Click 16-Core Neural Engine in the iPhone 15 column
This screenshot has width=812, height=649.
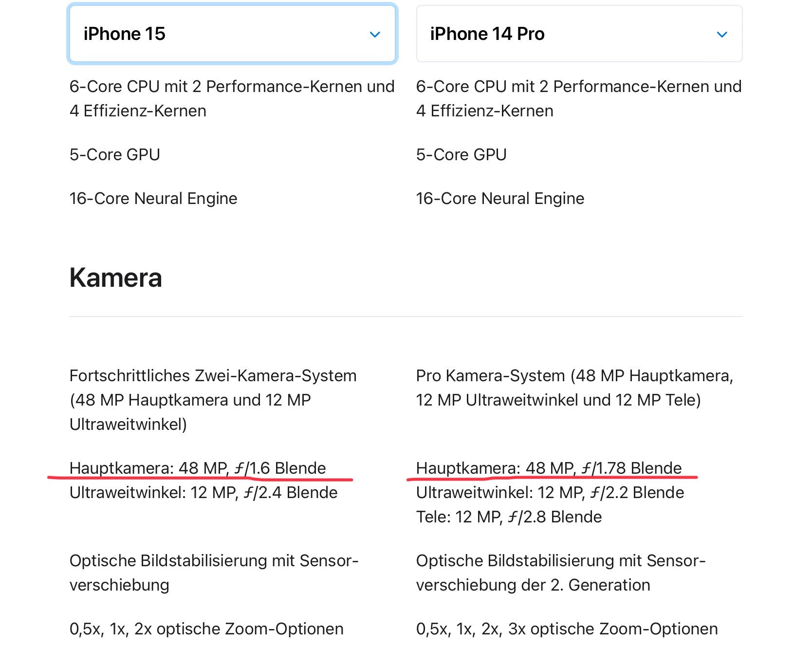[x=153, y=199]
